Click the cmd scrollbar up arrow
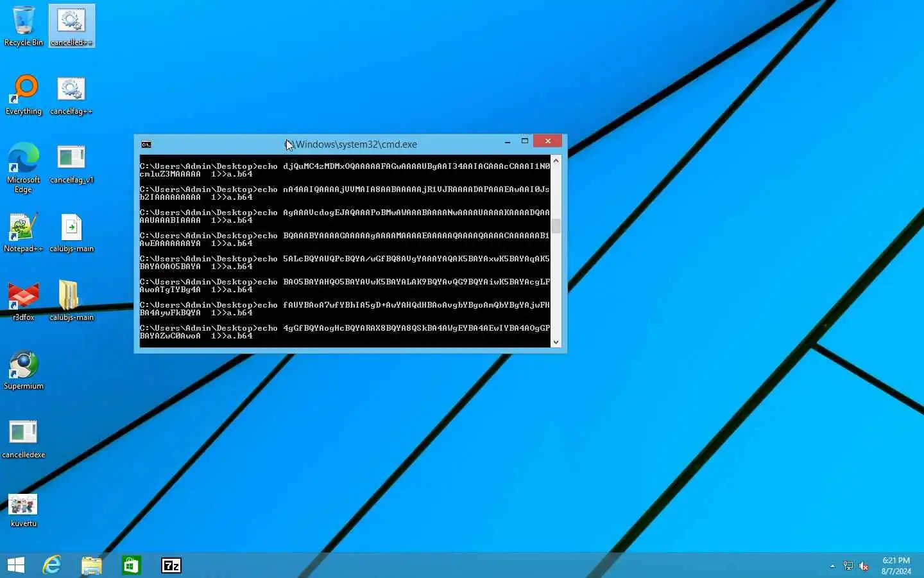 click(x=556, y=161)
